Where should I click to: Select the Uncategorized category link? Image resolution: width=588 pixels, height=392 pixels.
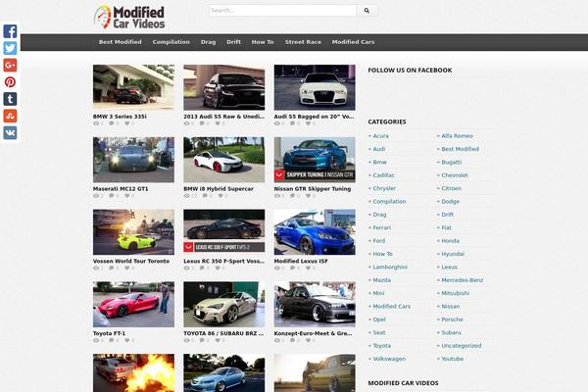point(461,346)
